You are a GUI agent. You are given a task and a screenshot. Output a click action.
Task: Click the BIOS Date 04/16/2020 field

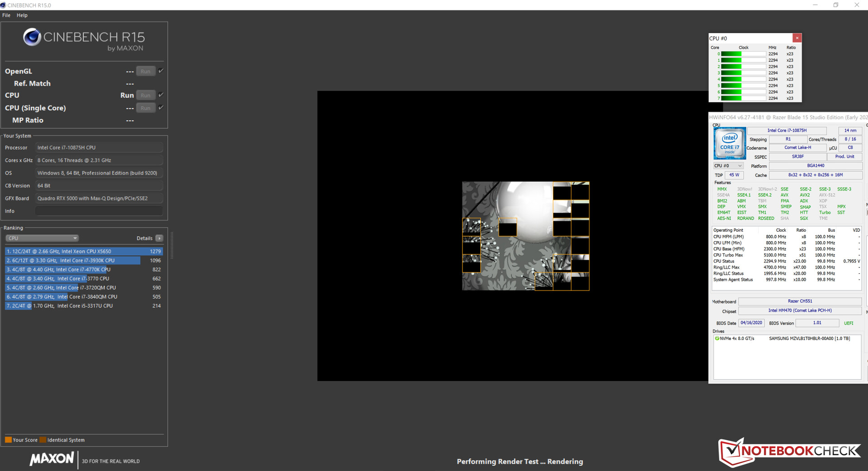pos(751,323)
